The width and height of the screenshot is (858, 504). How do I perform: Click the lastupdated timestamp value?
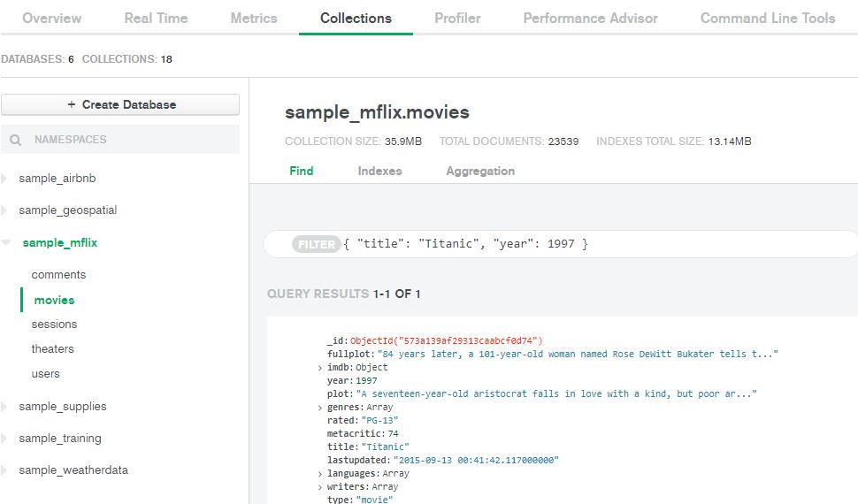[x=476, y=460]
